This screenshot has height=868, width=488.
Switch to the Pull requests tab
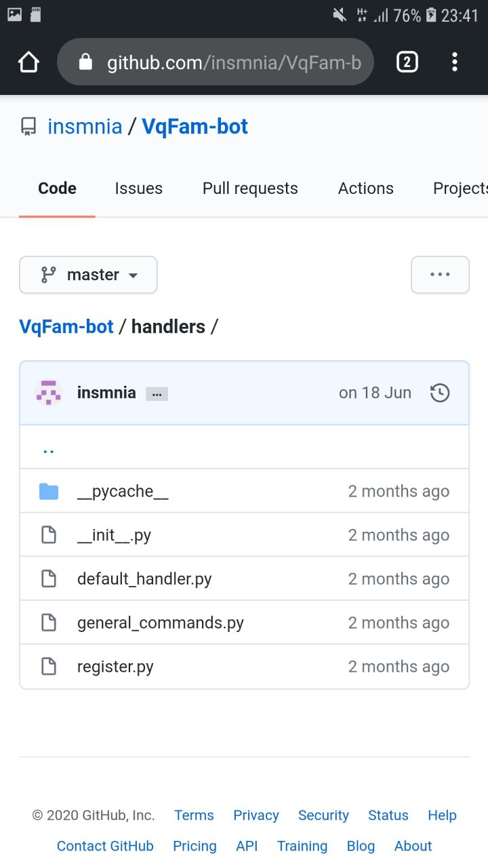[x=250, y=189]
